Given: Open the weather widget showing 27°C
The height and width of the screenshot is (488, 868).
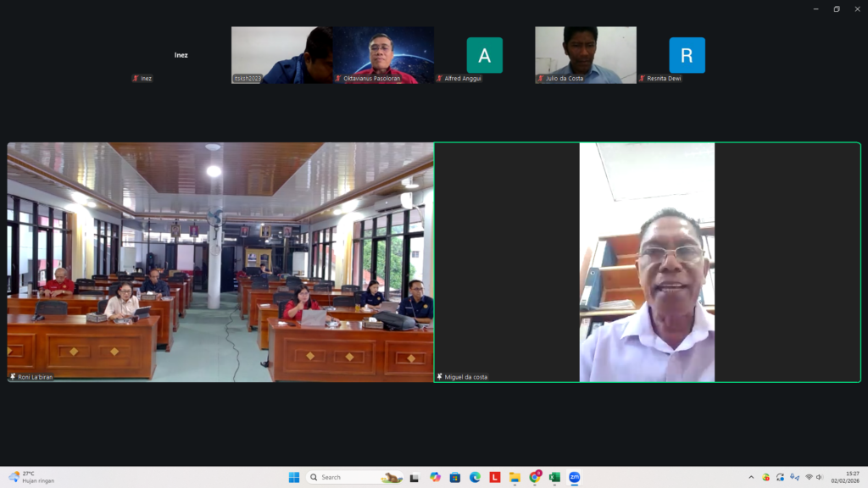Looking at the screenshot, I should click(x=31, y=477).
